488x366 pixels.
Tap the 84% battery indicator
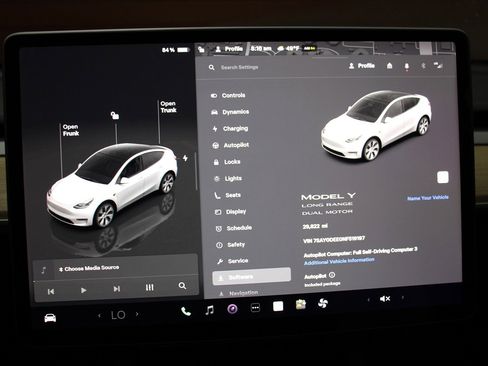pos(175,50)
